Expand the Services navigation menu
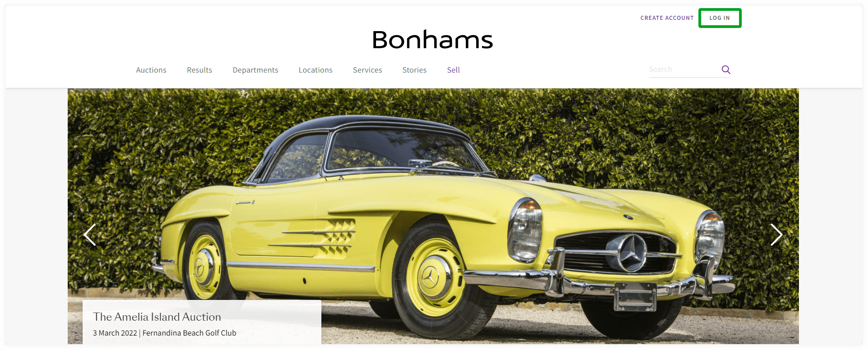 click(x=367, y=70)
